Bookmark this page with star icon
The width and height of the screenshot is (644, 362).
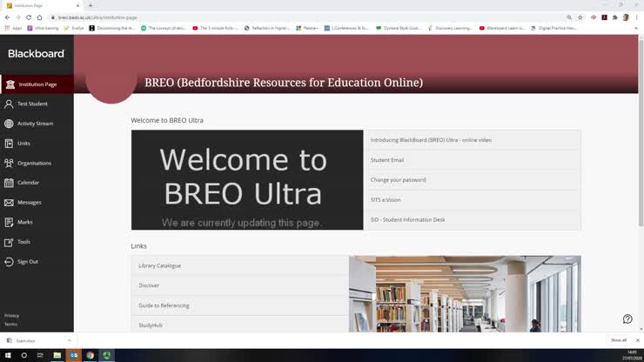580,17
